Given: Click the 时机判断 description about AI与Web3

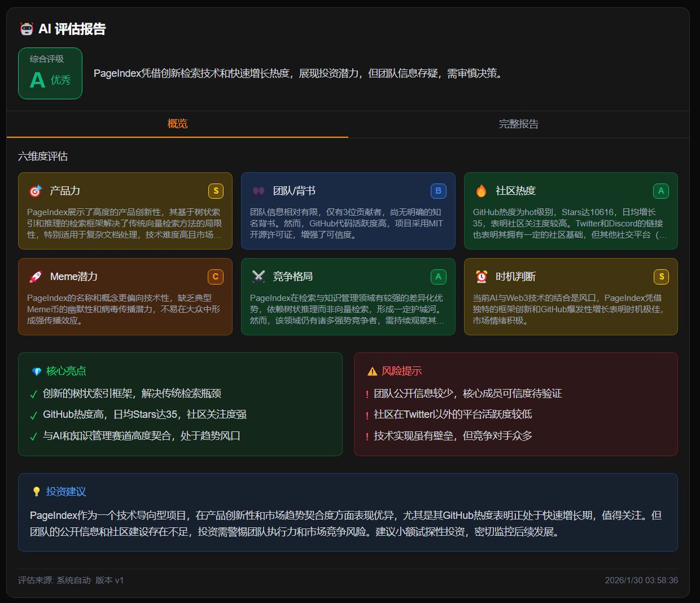Looking at the screenshot, I should click(x=569, y=309).
